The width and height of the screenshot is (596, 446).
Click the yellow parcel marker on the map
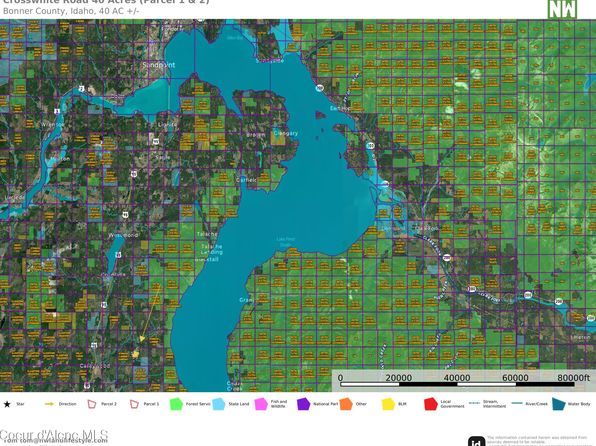coord(136,354)
